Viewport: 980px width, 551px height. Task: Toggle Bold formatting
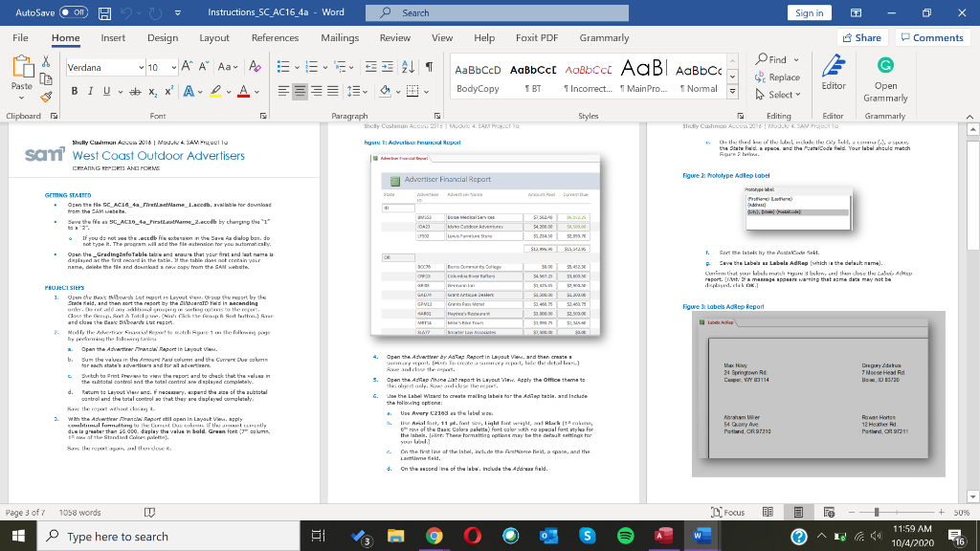pos(75,91)
